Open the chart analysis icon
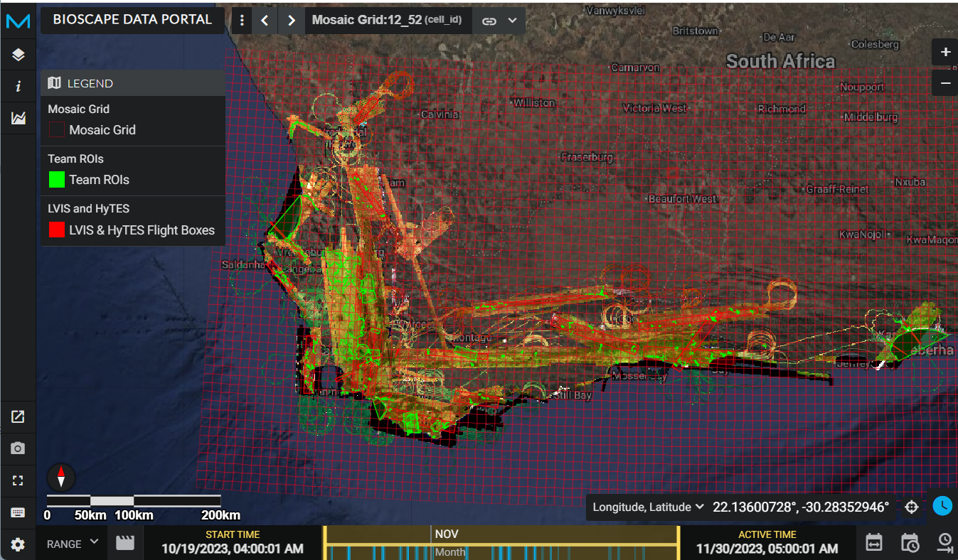The width and height of the screenshot is (958, 560). pos(18,118)
